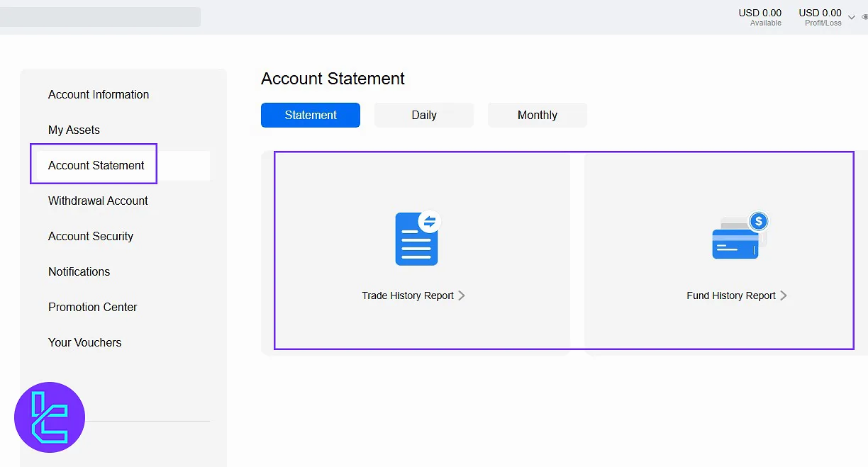Navigate to Account Security
The image size is (868, 467).
(91, 236)
